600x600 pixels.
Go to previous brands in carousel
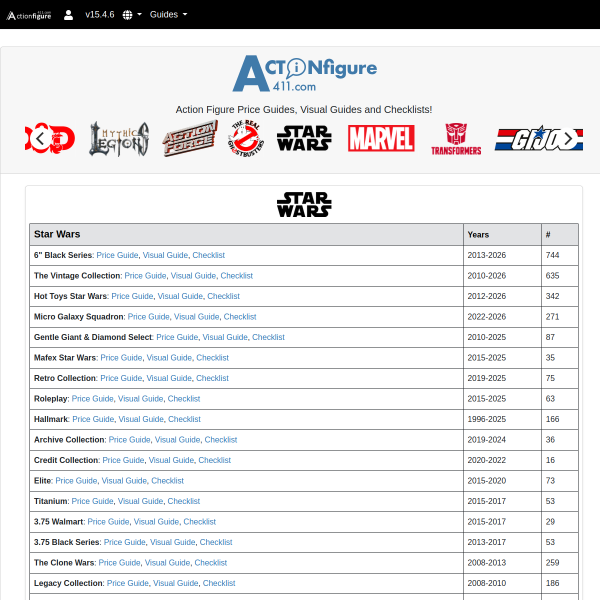(x=40, y=139)
